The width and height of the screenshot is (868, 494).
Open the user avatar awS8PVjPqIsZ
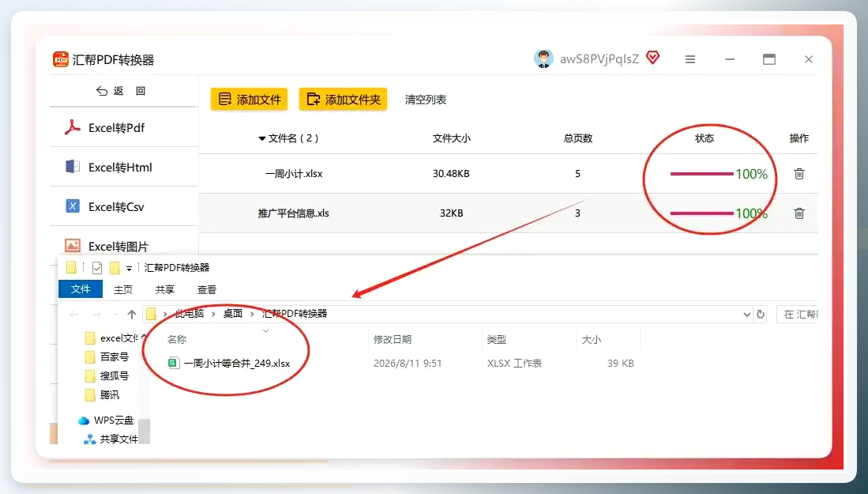pos(543,58)
